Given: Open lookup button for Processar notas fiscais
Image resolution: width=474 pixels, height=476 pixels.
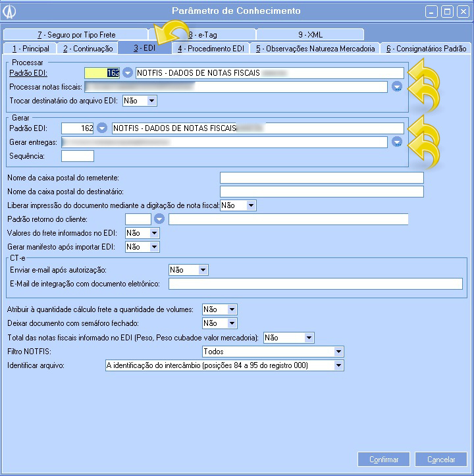Looking at the screenshot, I should pyautogui.click(x=397, y=87).
